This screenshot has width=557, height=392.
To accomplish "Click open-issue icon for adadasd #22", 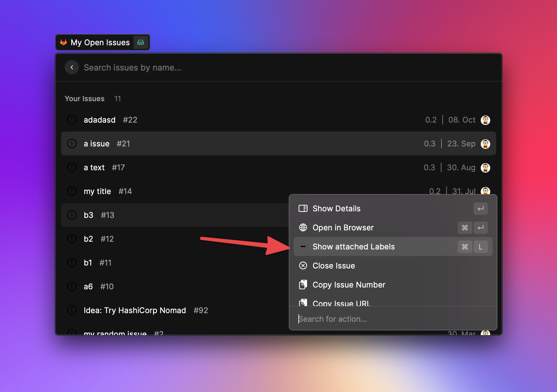I will pyautogui.click(x=72, y=120).
